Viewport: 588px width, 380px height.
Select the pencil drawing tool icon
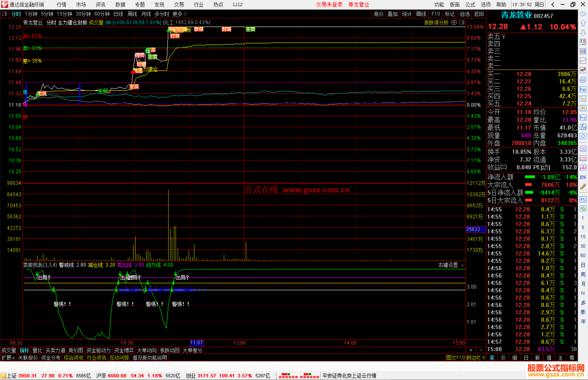click(583, 187)
